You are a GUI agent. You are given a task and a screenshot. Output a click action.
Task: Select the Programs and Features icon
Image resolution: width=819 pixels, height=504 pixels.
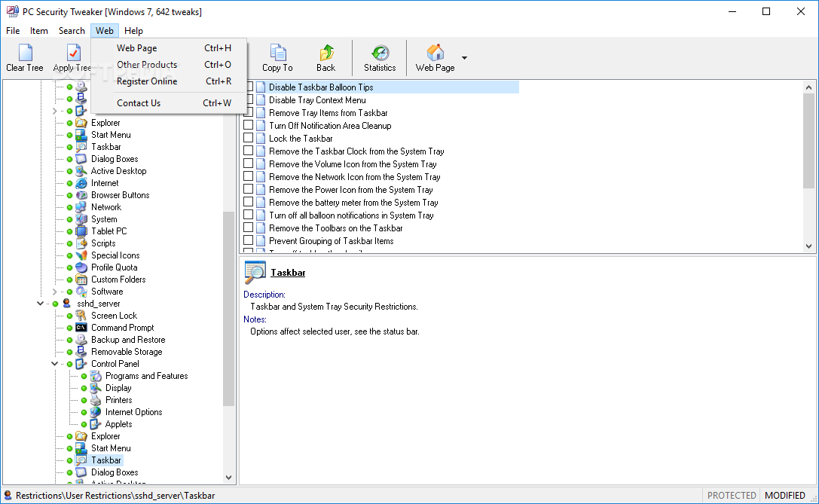(x=96, y=375)
